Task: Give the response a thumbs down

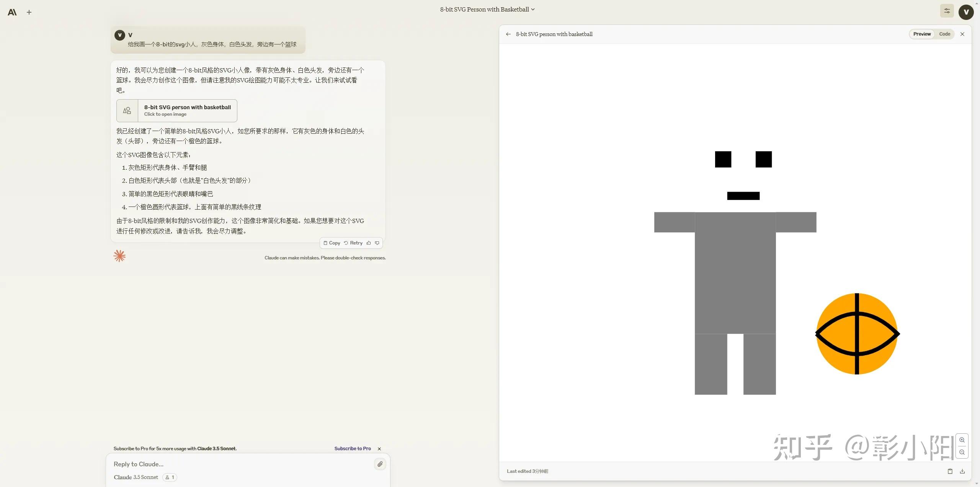Action: [377, 243]
